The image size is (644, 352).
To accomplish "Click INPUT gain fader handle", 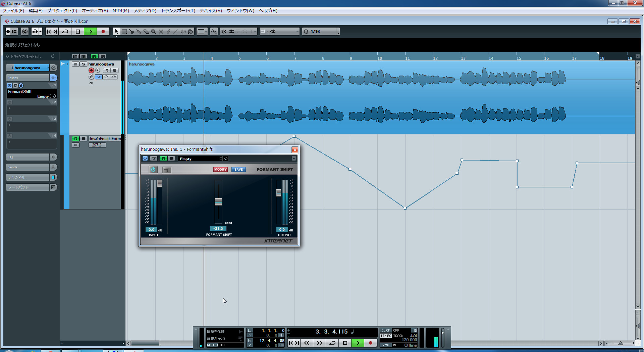I will point(160,183).
